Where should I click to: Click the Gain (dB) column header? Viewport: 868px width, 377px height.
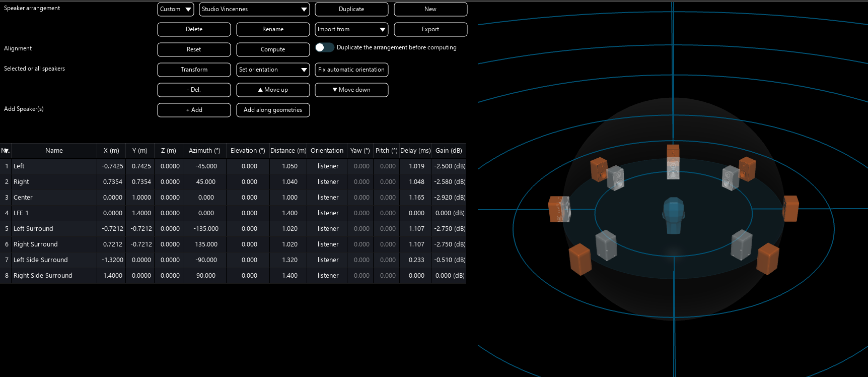449,151
